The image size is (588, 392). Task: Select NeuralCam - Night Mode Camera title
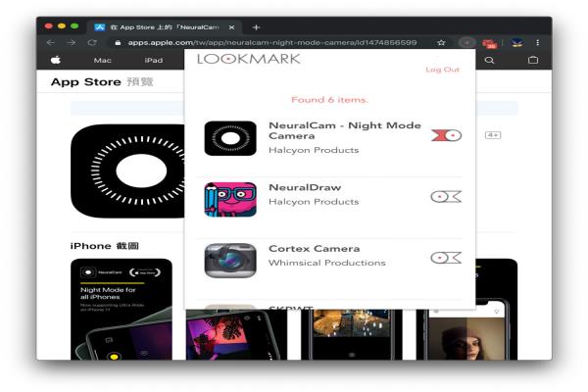[345, 130]
